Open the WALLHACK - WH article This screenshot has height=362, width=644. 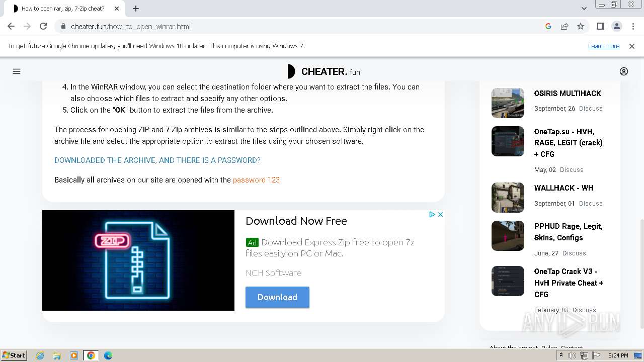click(x=564, y=188)
